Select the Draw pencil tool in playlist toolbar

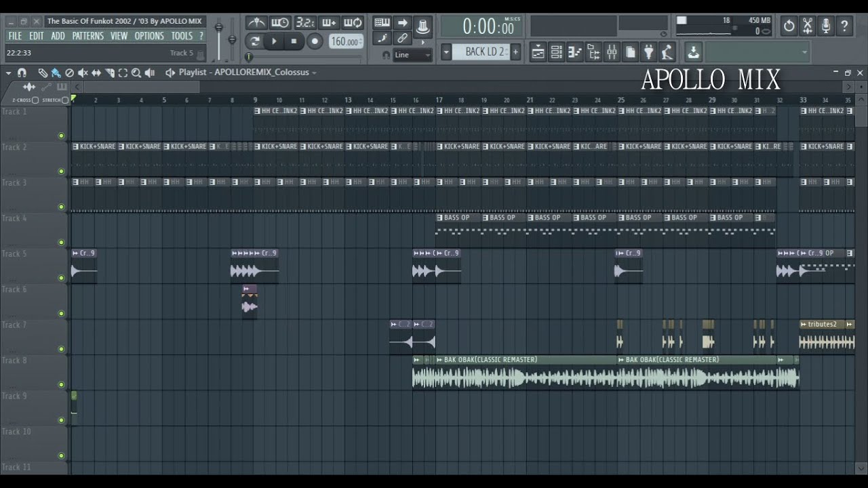(43, 73)
